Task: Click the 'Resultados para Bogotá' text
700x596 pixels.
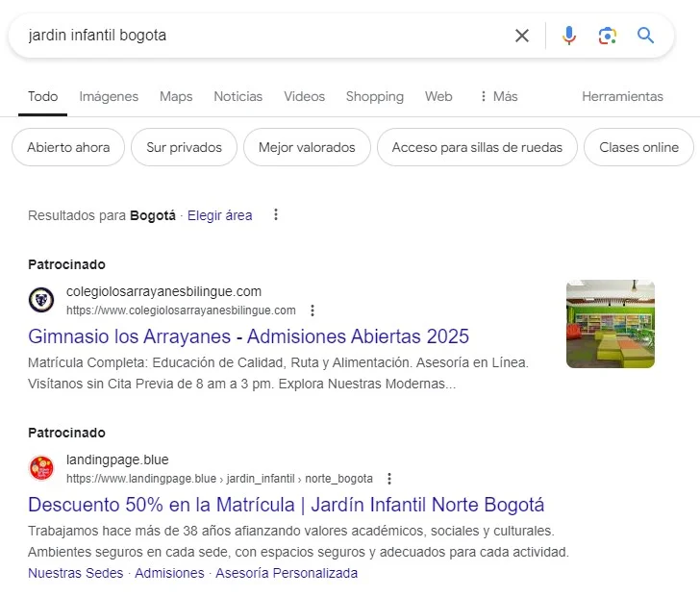Action: 102,215
